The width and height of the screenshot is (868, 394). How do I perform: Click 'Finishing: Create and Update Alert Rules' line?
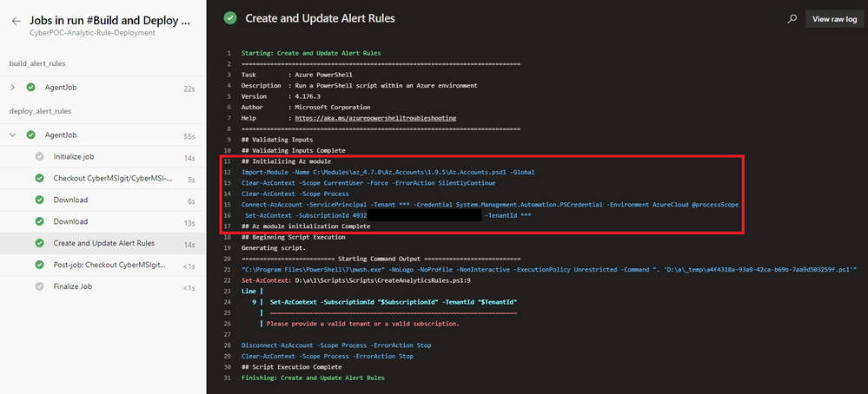312,378
